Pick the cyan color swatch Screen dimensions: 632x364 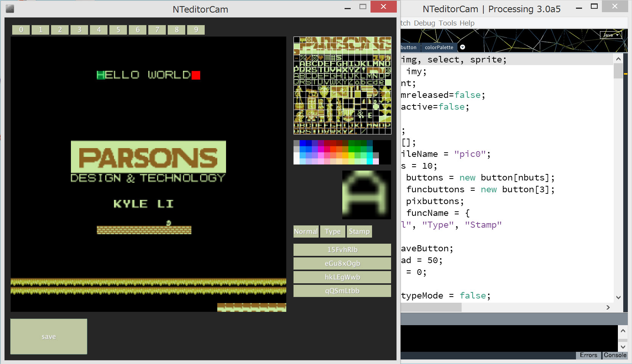370,161
